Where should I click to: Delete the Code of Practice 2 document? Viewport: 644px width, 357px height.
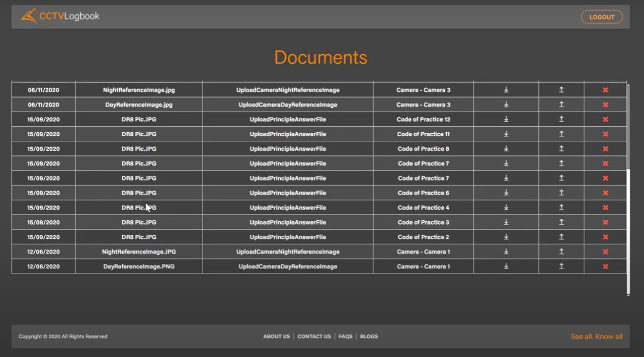[x=605, y=237]
